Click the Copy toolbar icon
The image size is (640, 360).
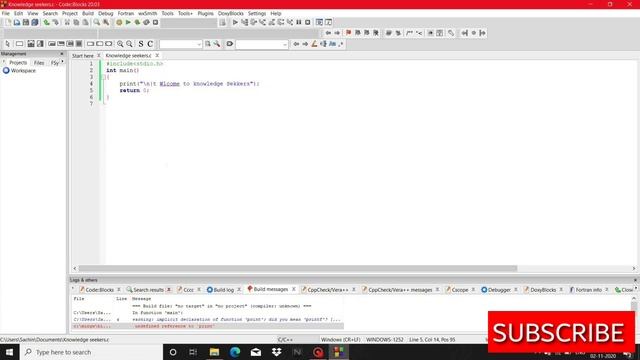[76, 22]
